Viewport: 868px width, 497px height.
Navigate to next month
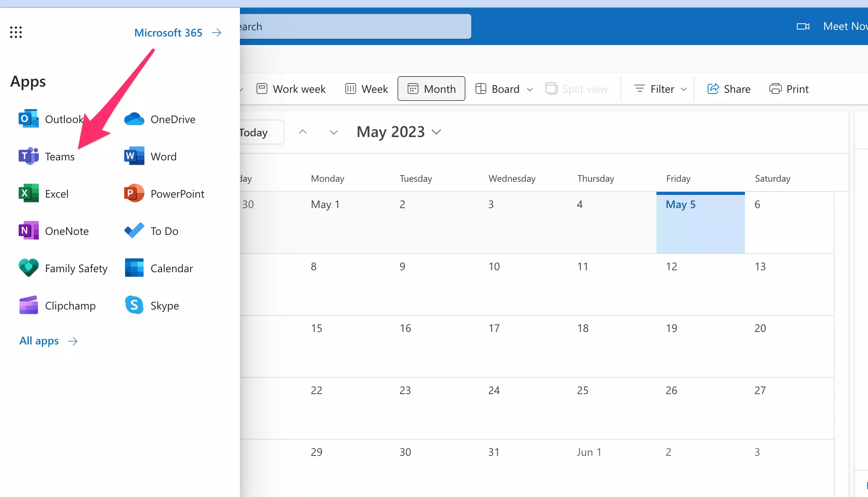tap(334, 132)
